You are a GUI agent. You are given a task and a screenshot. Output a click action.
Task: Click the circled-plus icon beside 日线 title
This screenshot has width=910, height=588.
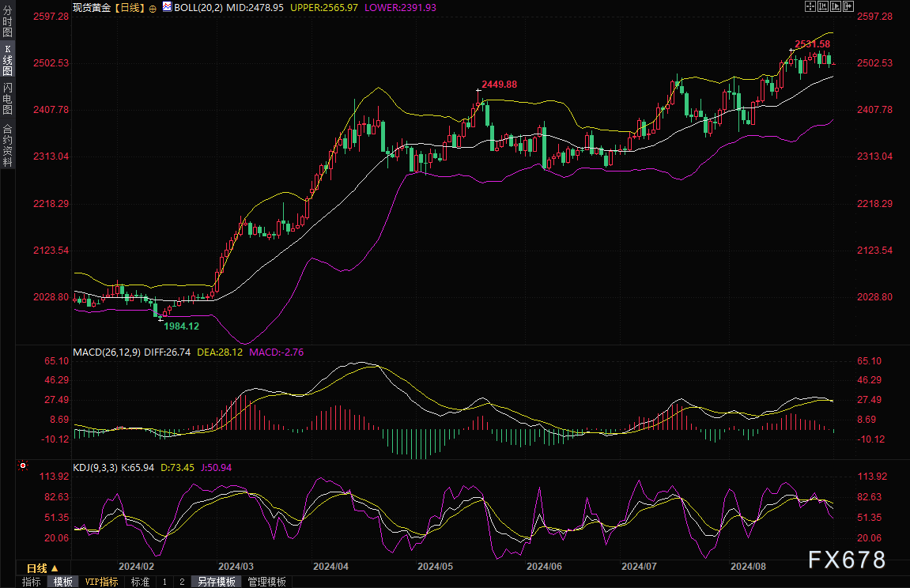point(153,7)
